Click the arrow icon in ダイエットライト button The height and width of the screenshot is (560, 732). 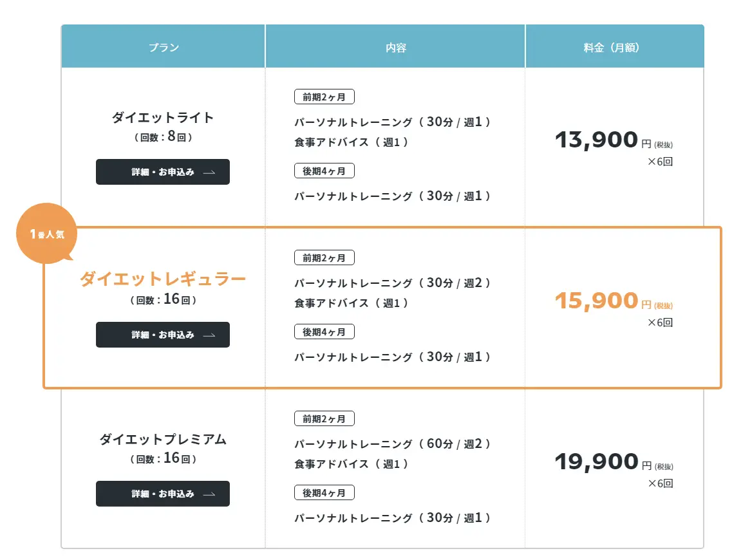[209, 173]
